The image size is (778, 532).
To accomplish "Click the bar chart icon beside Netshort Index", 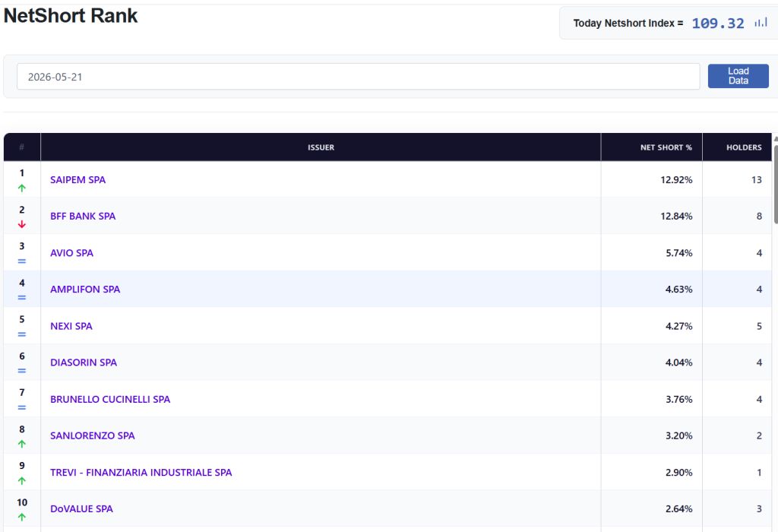I will coord(761,22).
